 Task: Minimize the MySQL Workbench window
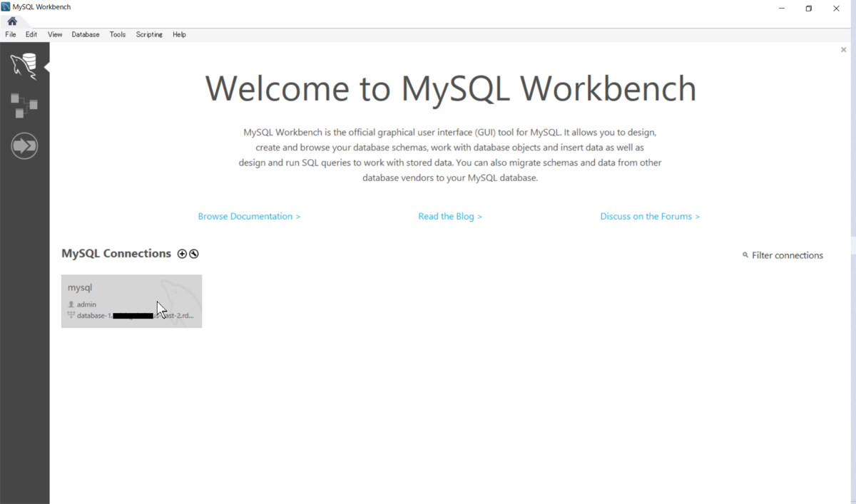(782, 8)
